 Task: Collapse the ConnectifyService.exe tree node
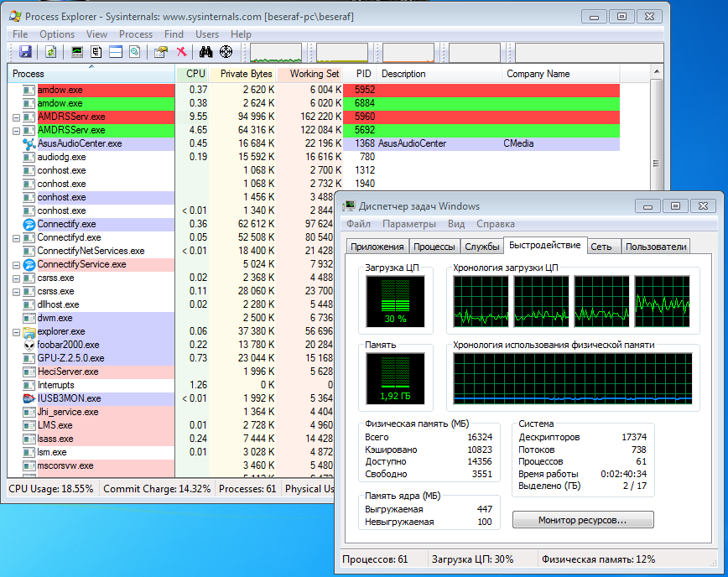tap(16, 265)
